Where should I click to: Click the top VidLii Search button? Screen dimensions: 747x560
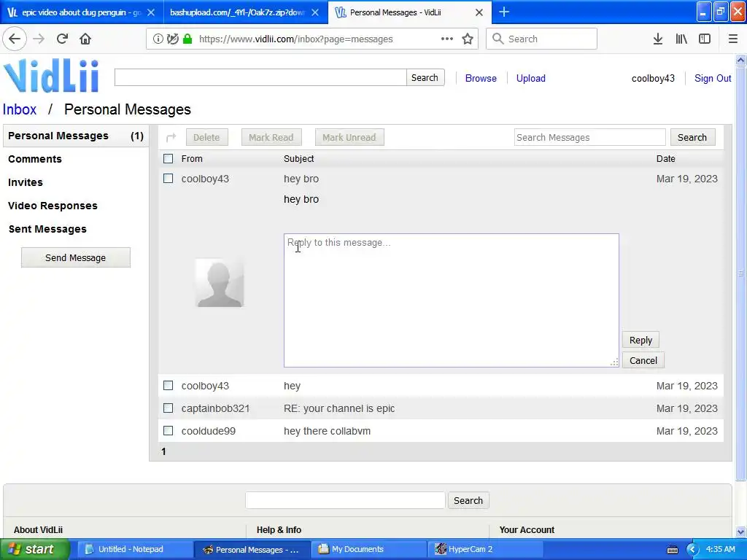tap(425, 77)
